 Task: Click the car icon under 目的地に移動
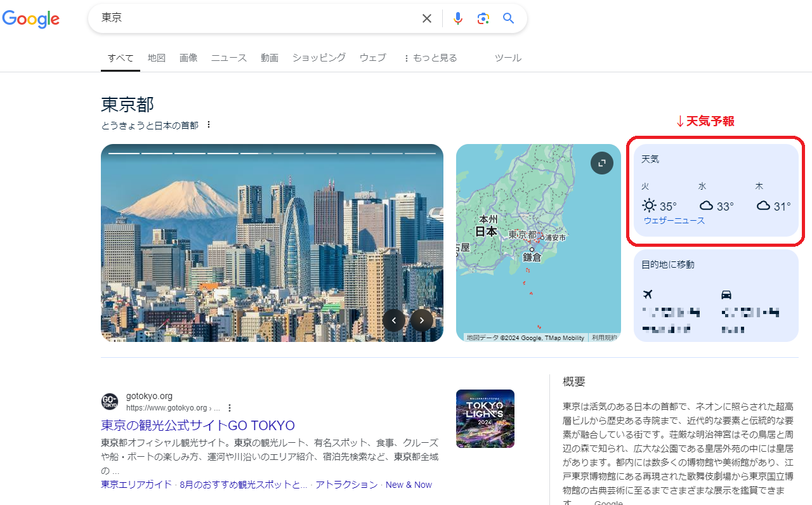726,294
